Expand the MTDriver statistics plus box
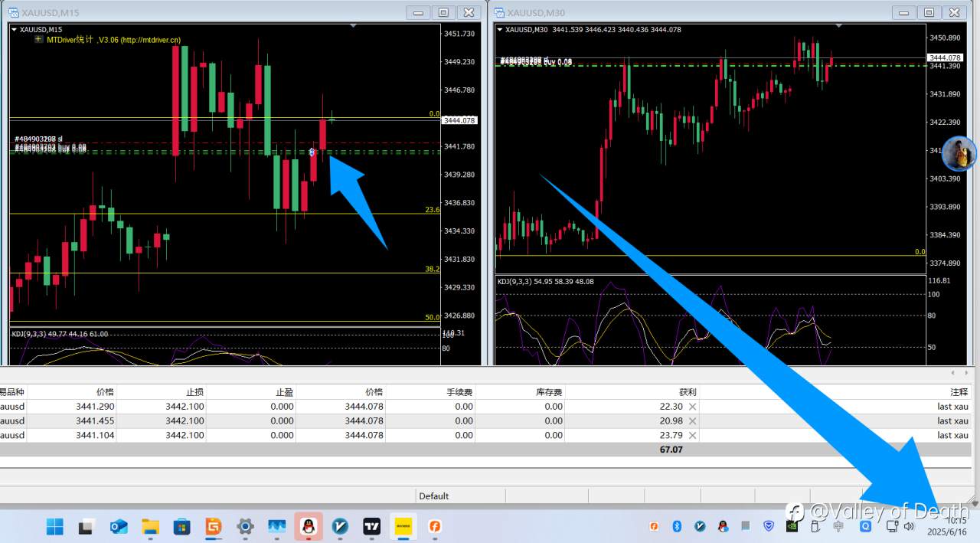The height and width of the screenshot is (543, 980). tap(39, 39)
